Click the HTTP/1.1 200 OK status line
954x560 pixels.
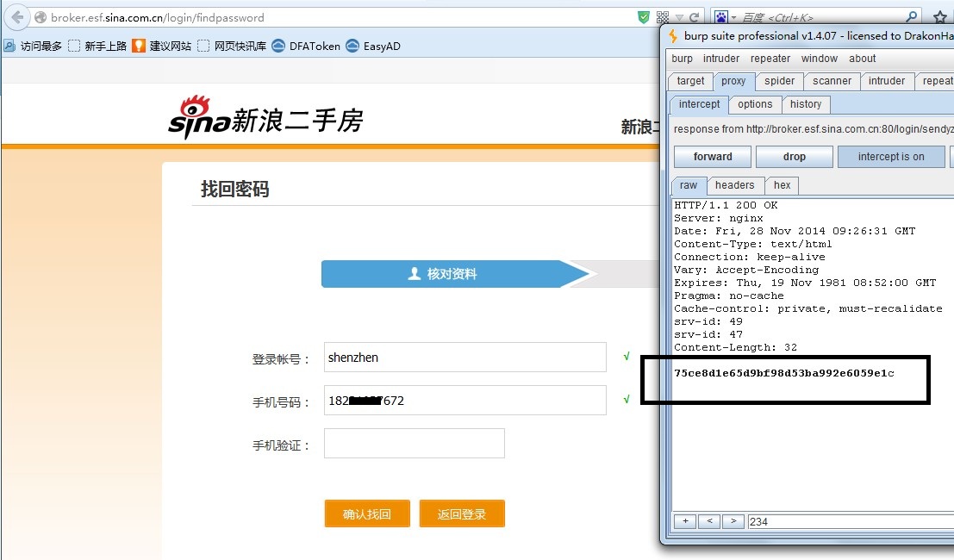pyautogui.click(x=726, y=205)
